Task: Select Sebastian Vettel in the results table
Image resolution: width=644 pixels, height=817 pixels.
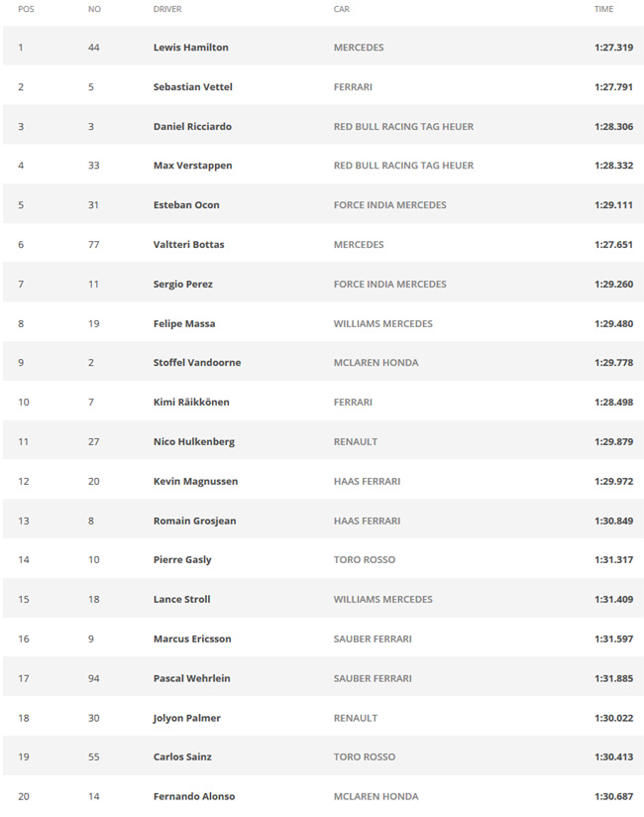Action: tap(192, 87)
